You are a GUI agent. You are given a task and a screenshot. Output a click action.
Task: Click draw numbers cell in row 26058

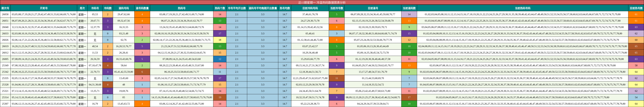coord(44,14)
